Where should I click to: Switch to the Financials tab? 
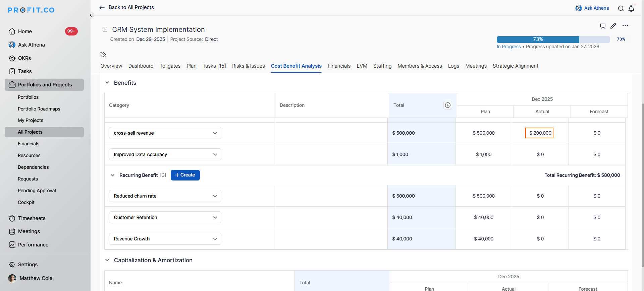(x=339, y=66)
